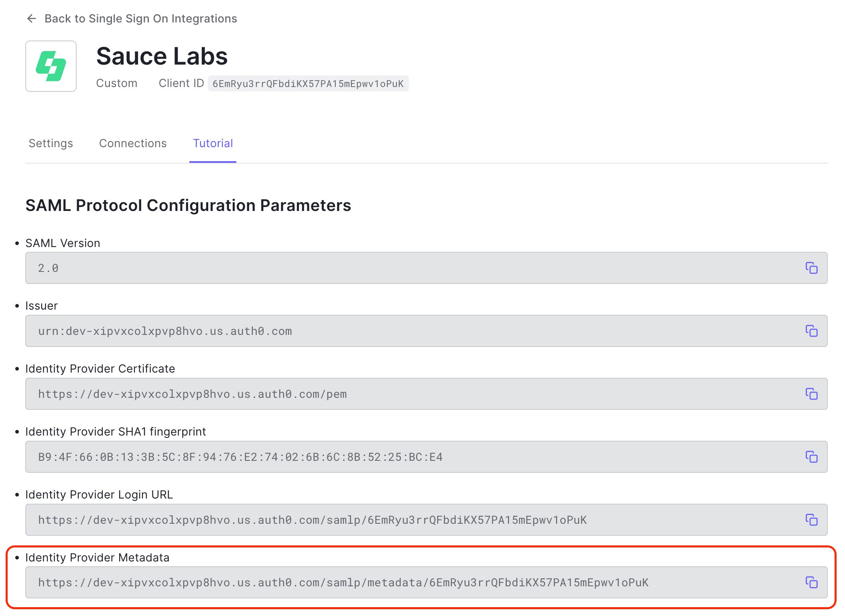
Task: Click the SHA1 fingerprint text field
Action: 401,457
